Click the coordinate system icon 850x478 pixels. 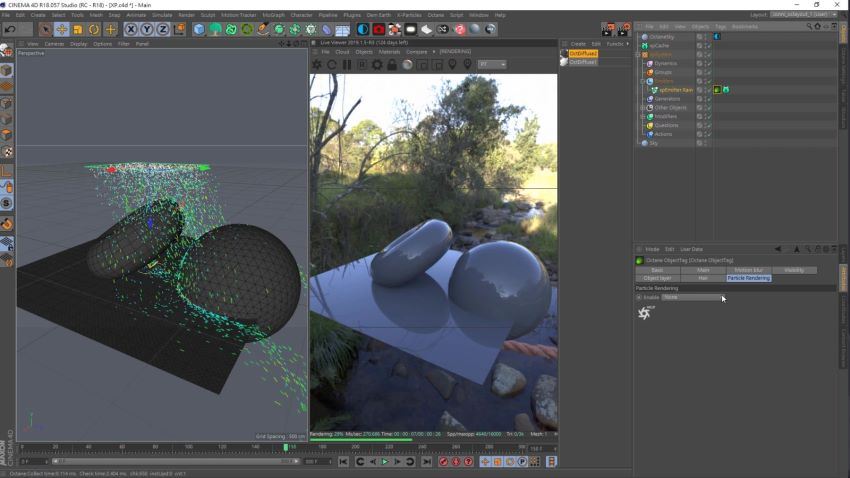[179, 29]
